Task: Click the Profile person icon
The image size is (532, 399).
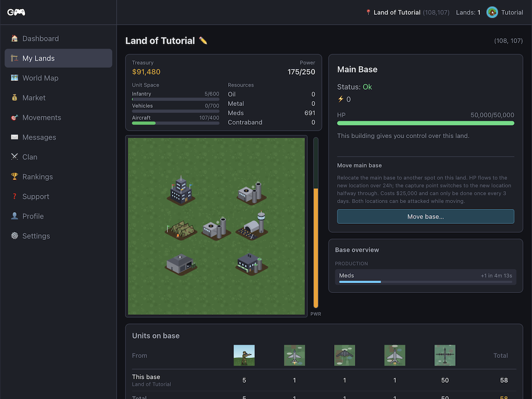Action: (14, 216)
